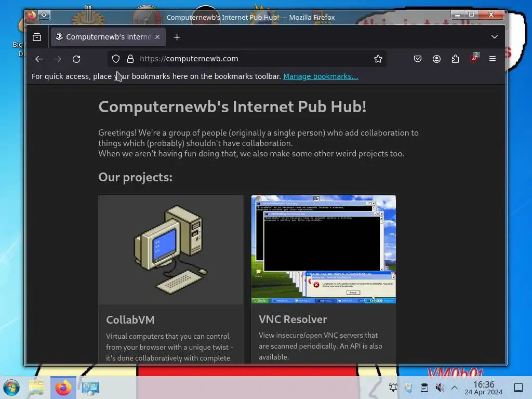Open the Firefox hamburger application menu
This screenshot has height=399, width=532.
coord(493,59)
